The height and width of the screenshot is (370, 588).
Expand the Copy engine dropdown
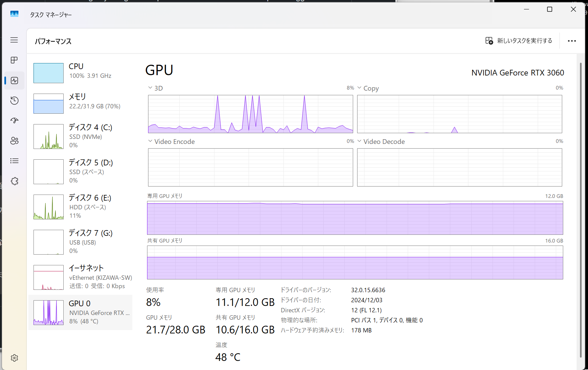click(x=360, y=88)
